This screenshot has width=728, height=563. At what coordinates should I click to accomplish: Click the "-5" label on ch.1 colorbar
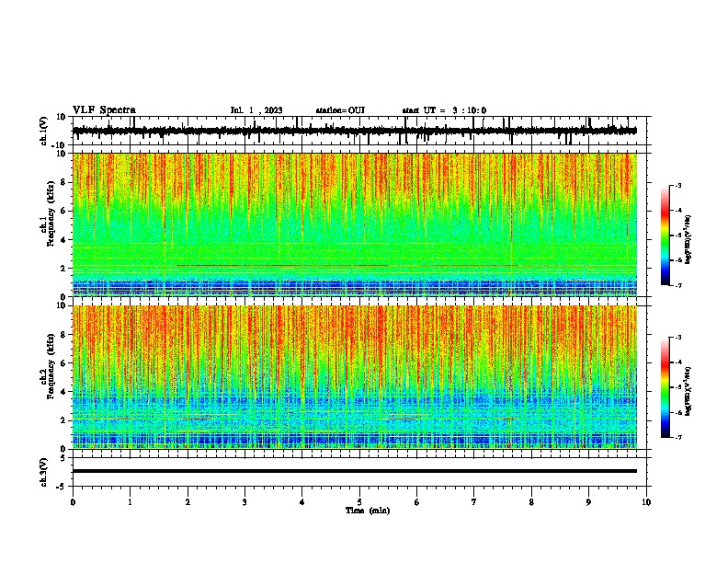(678, 236)
